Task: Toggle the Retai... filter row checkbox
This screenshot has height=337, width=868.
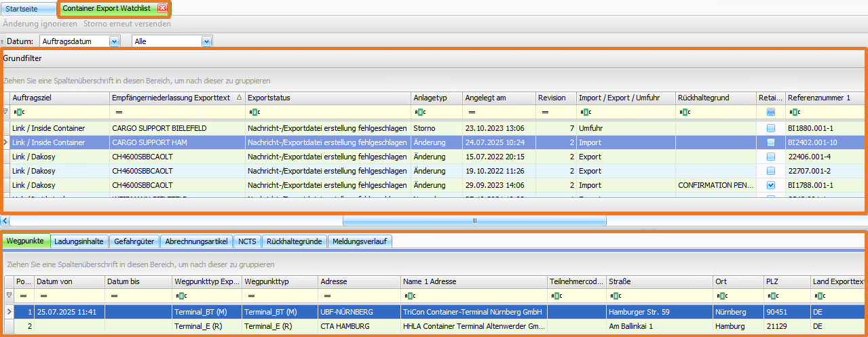Action: (x=771, y=112)
